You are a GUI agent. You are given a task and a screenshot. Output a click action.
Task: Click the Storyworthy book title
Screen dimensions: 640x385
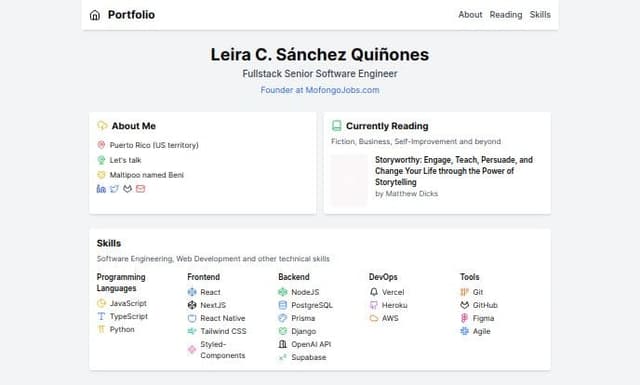454,171
